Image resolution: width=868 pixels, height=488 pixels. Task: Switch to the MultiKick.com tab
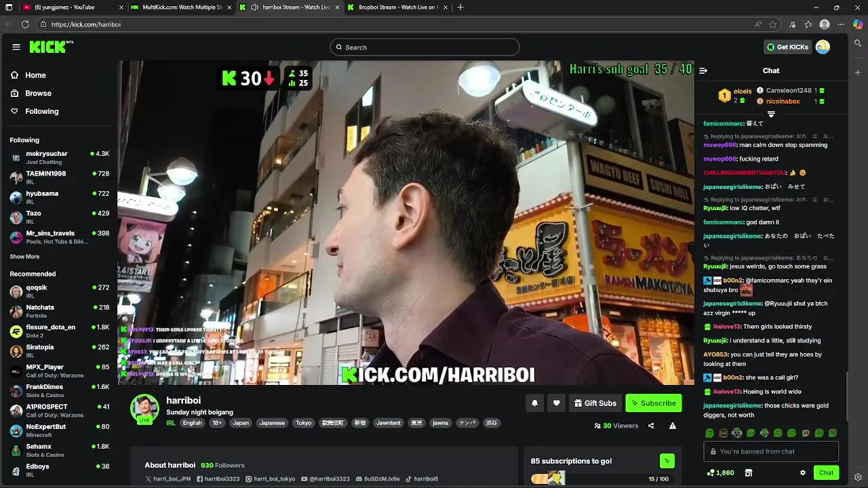[x=182, y=7]
